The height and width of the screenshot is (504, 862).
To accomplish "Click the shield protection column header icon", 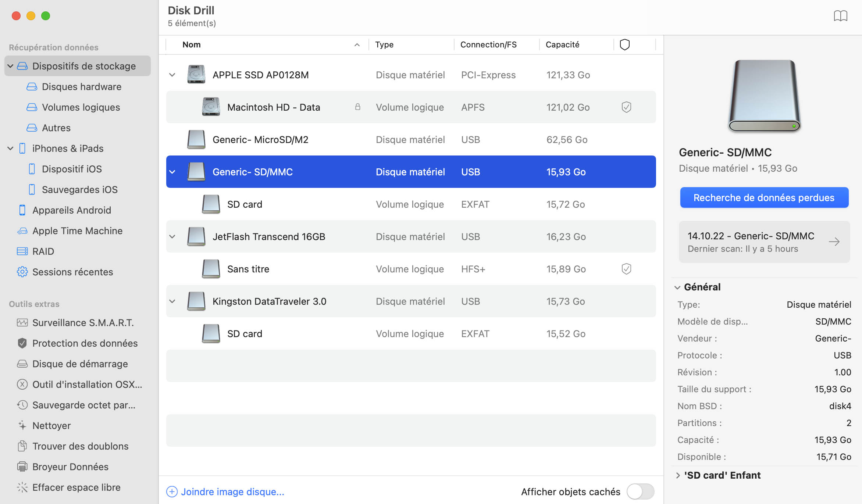I will pos(624,44).
